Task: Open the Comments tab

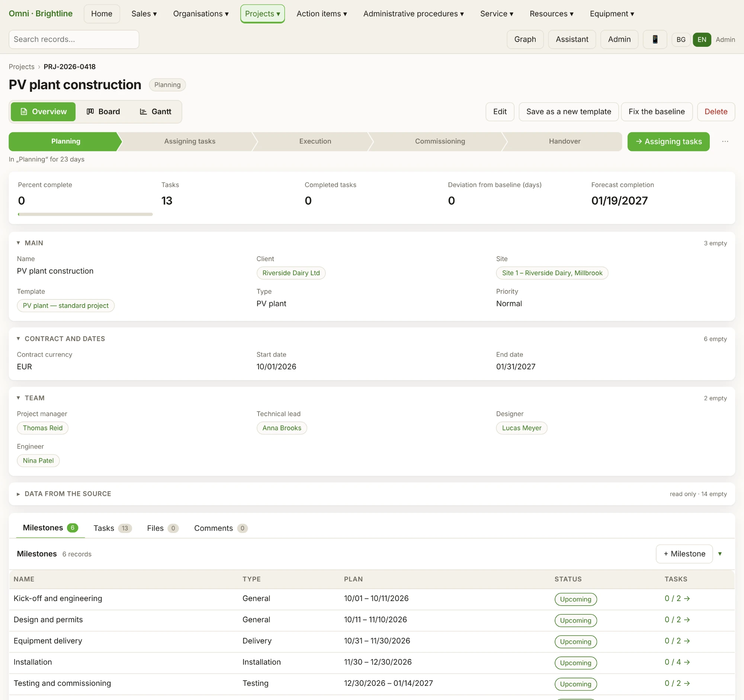Action: (x=221, y=528)
